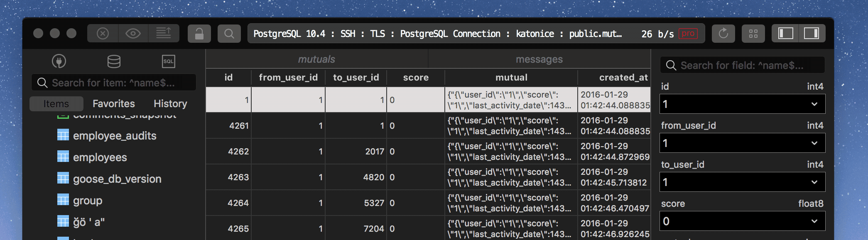Image resolution: width=868 pixels, height=240 pixels.
Task: Select employee_audits table in sidebar
Action: click(115, 136)
